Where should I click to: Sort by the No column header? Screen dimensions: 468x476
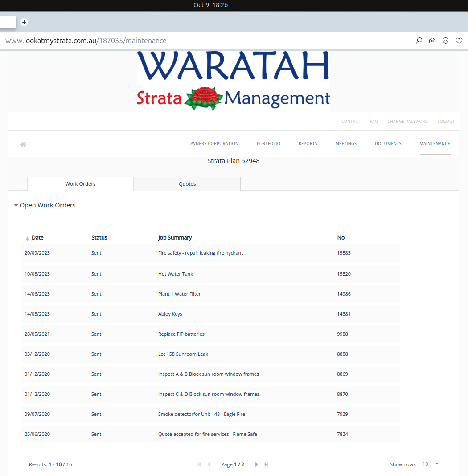coord(341,238)
